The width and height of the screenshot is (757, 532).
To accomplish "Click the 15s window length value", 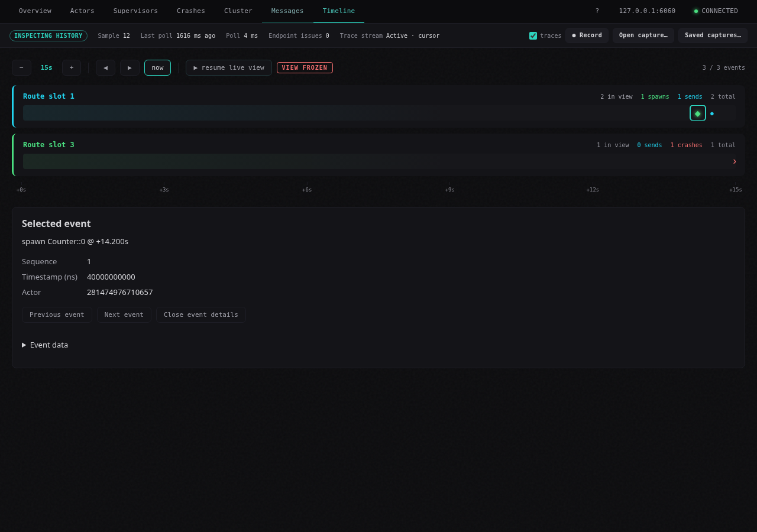I will 47,67.
